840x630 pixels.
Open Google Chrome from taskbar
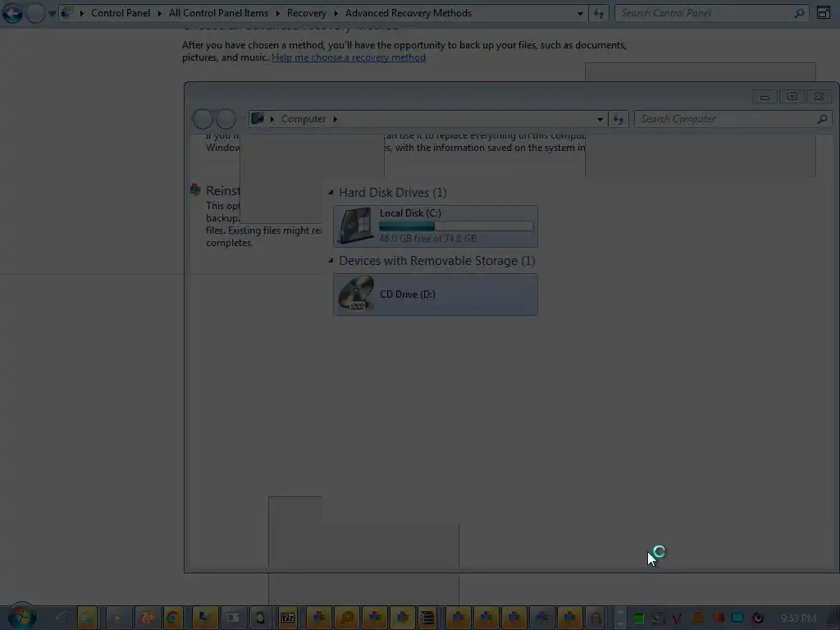173,618
